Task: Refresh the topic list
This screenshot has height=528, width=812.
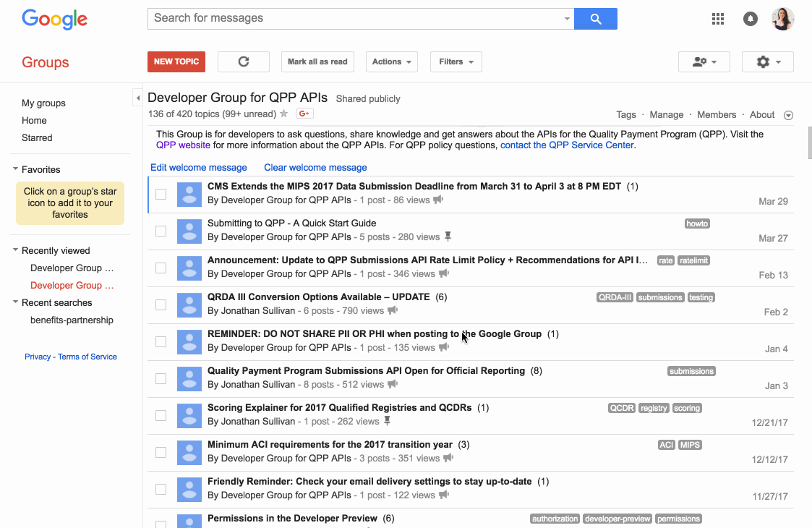Action: 244,61
